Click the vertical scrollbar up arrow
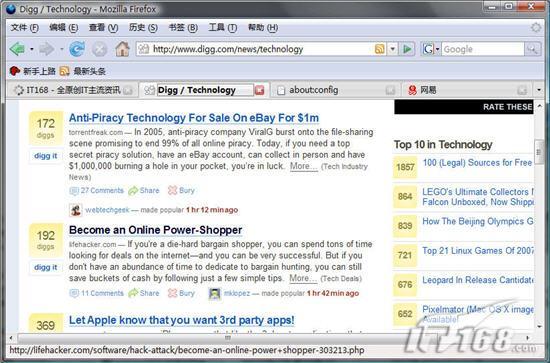Viewport: 550px width, 363px height. 539,106
